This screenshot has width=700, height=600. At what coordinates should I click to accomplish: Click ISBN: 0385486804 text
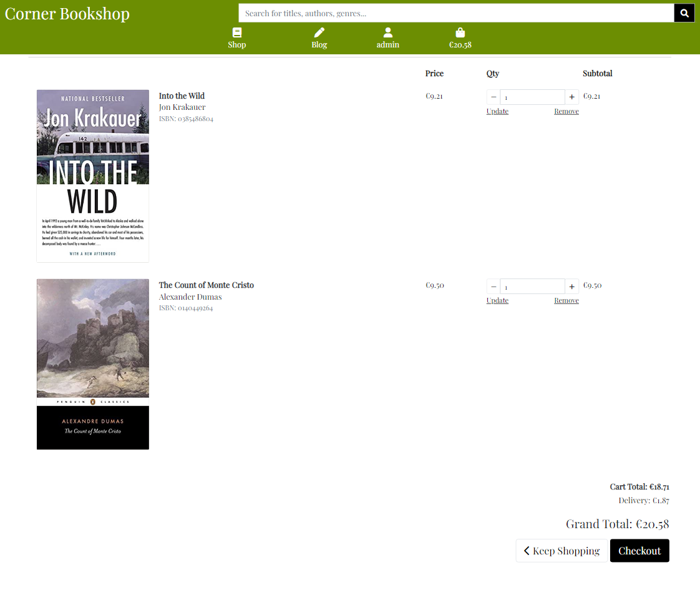click(x=186, y=119)
